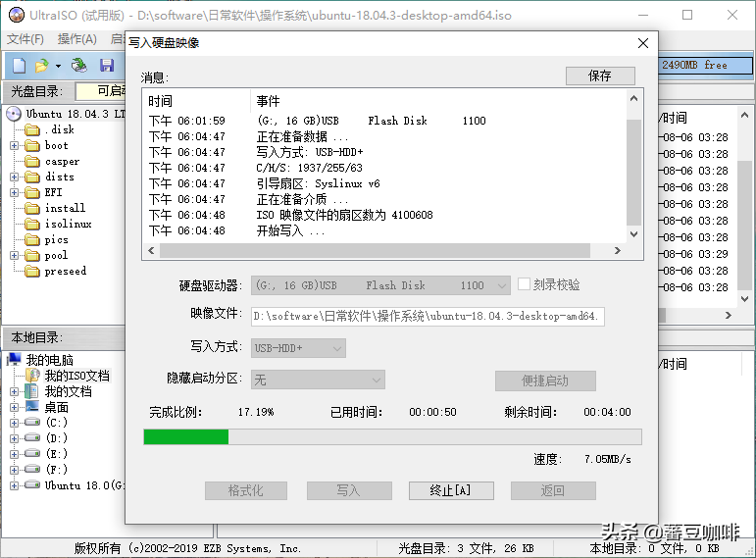
Task: Expand the dists folder node
Action: tap(14, 177)
